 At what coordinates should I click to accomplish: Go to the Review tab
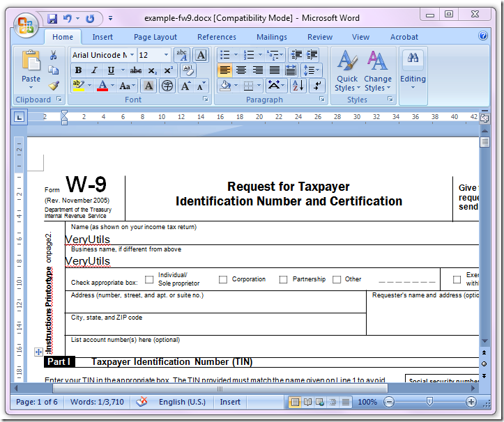320,37
